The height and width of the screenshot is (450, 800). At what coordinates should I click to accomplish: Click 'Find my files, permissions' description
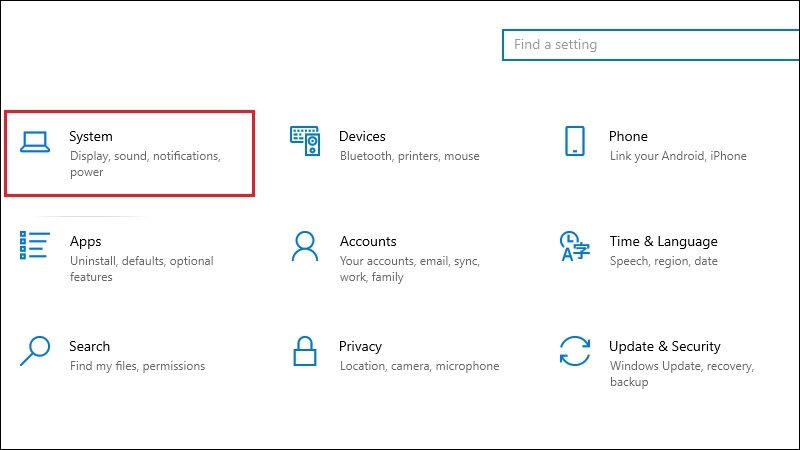pos(137,366)
